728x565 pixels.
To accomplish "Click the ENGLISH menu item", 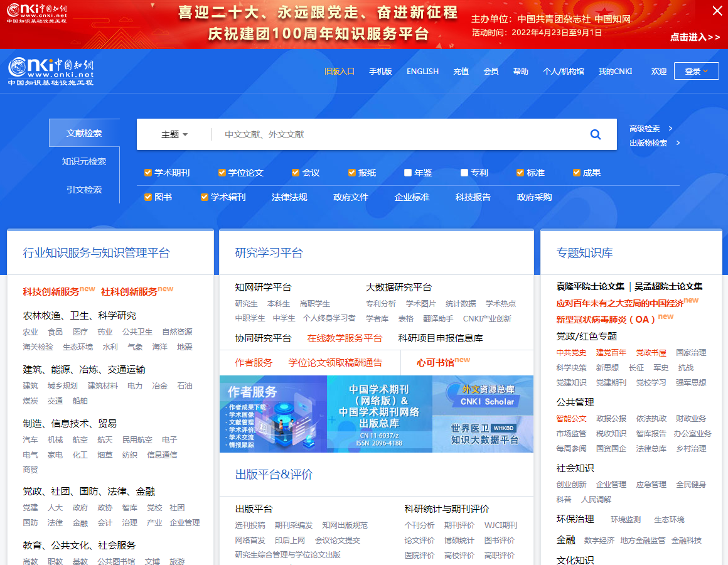I will pos(422,71).
